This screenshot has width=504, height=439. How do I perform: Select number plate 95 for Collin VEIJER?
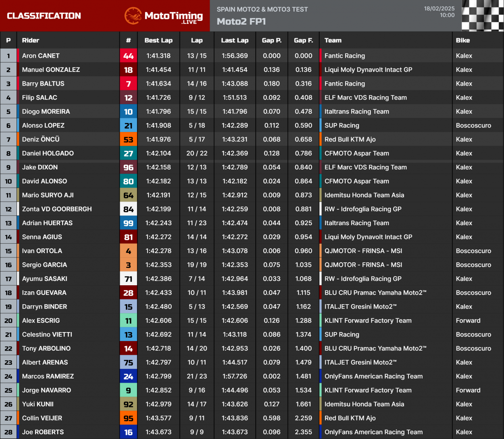tap(129, 418)
